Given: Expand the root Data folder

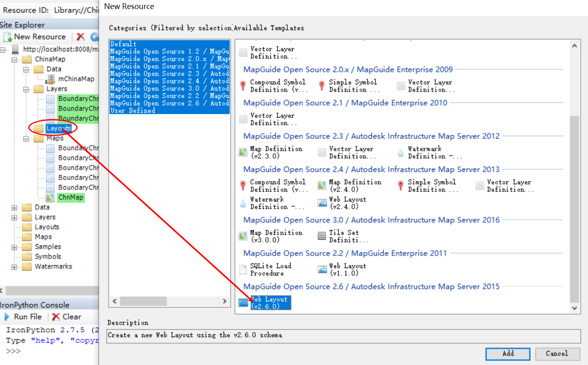Looking at the screenshot, I should point(14,208).
